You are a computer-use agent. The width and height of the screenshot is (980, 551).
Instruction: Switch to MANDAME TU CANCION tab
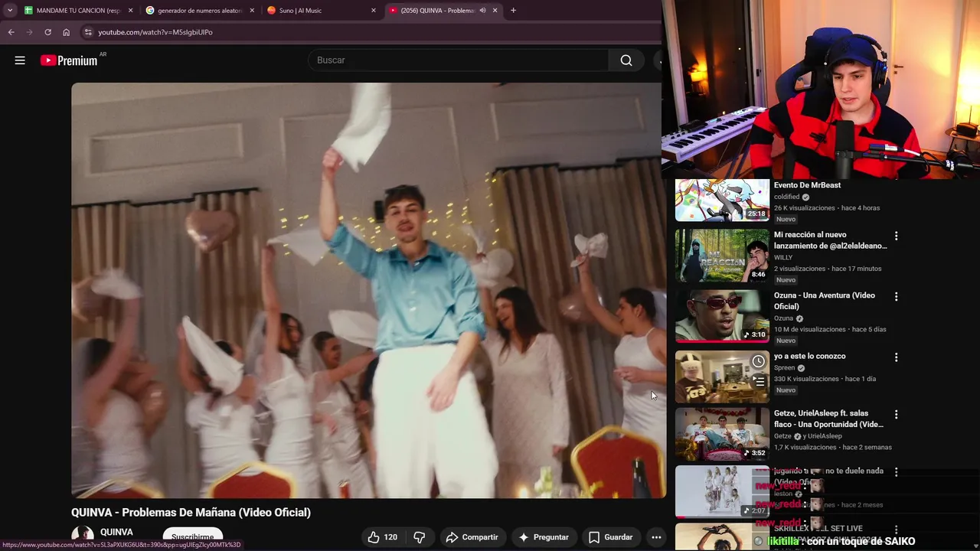pyautogui.click(x=78, y=10)
